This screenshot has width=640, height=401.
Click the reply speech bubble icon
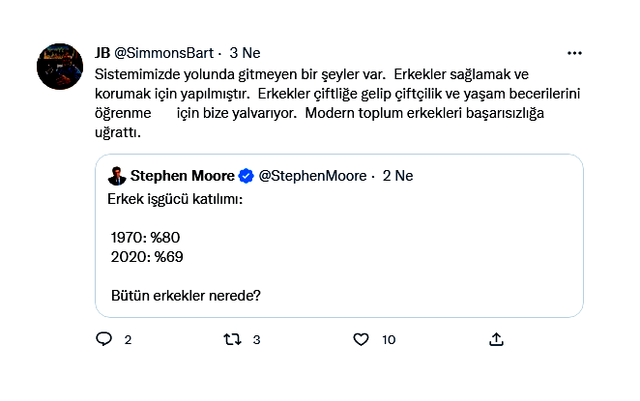(x=104, y=339)
